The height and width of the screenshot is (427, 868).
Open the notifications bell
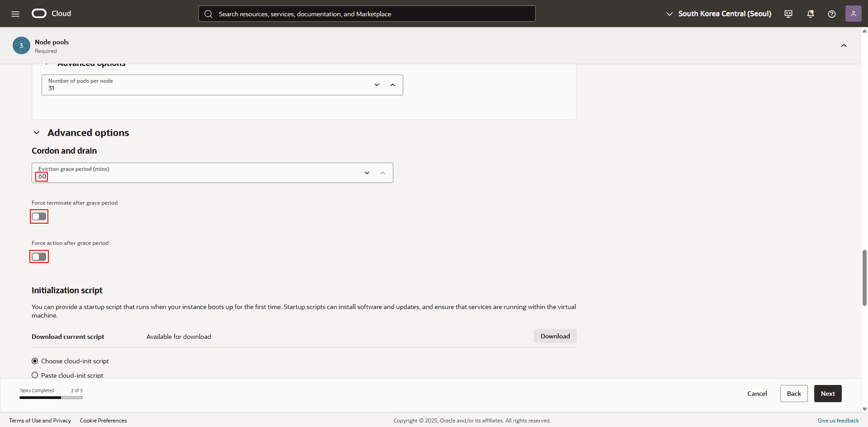(810, 14)
